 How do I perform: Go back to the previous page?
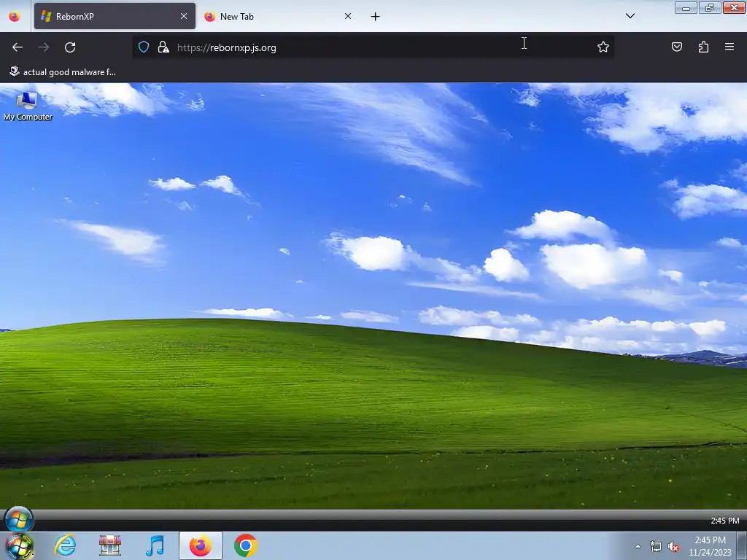point(18,47)
